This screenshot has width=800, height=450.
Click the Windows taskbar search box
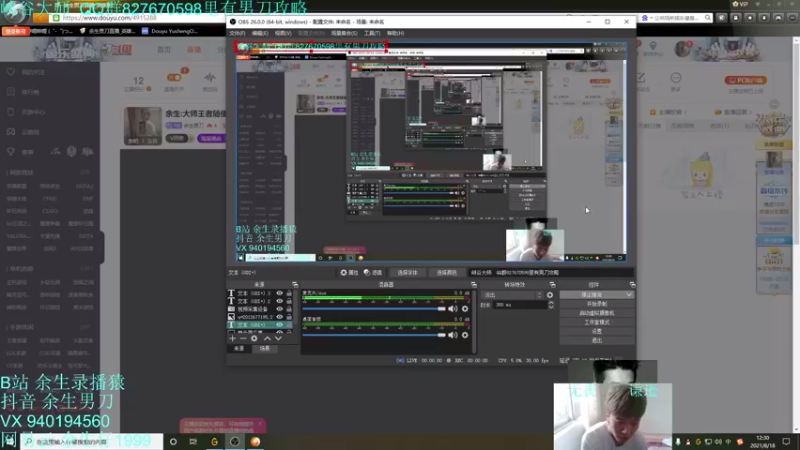(x=93, y=442)
